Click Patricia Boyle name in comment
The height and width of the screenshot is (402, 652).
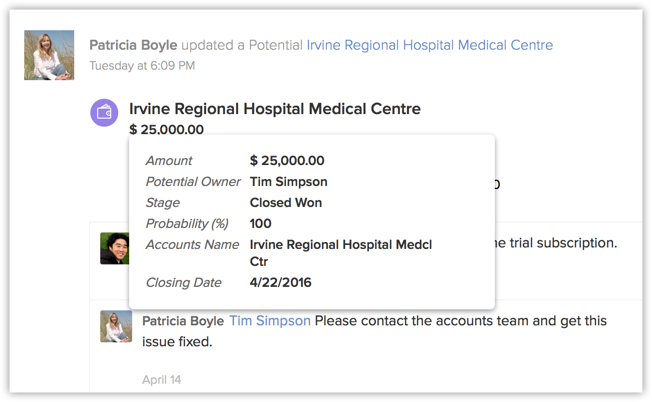(183, 321)
